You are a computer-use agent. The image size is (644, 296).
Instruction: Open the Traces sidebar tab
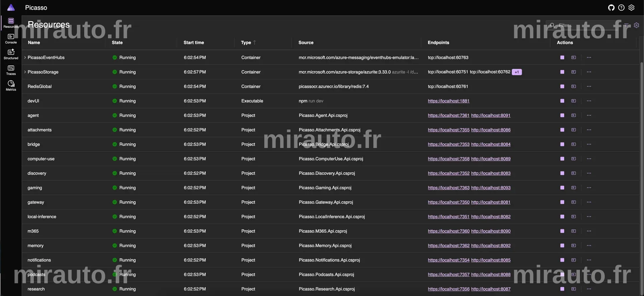click(x=11, y=70)
